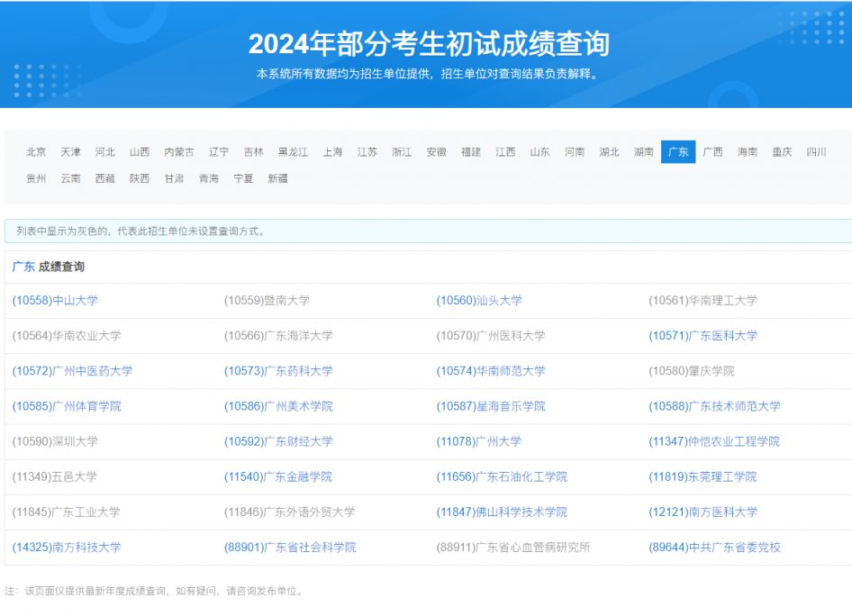Open (10560)汕头大学 score query link
Viewport: 852px width, 616px height.
479,301
